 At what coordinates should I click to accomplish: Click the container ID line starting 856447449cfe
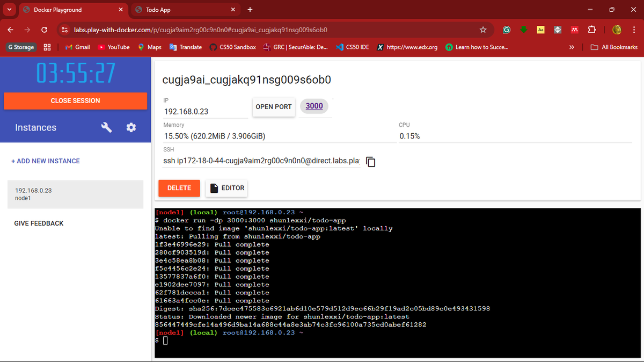pos(291,325)
